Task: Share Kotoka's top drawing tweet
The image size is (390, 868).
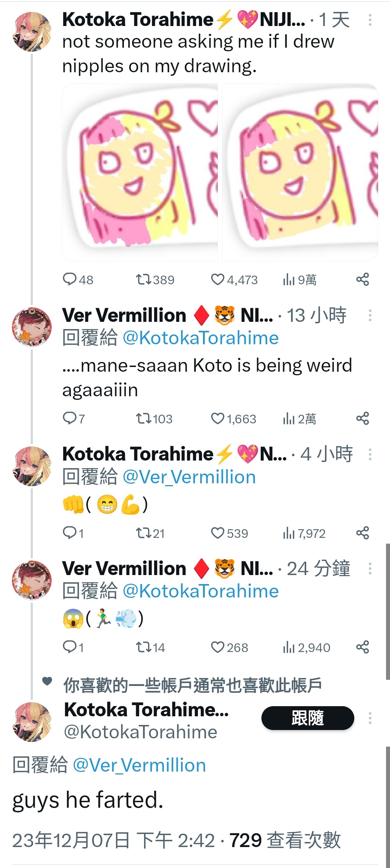Action: (x=363, y=280)
